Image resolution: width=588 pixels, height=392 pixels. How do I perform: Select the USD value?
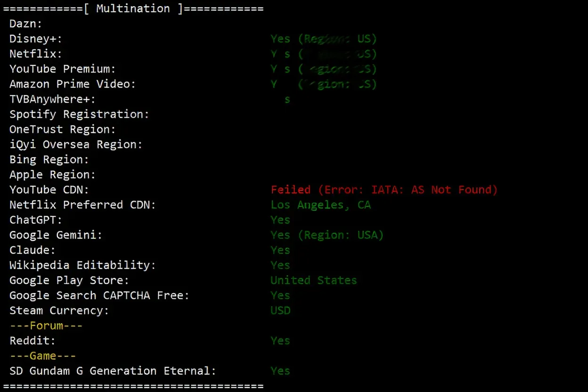click(280, 310)
